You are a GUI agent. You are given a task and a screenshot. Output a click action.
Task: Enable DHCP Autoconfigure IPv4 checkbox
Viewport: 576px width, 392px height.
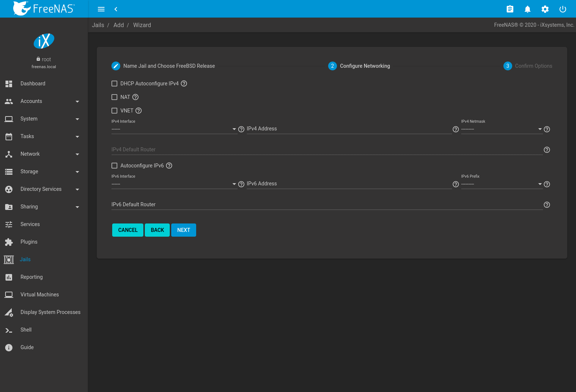click(x=114, y=84)
